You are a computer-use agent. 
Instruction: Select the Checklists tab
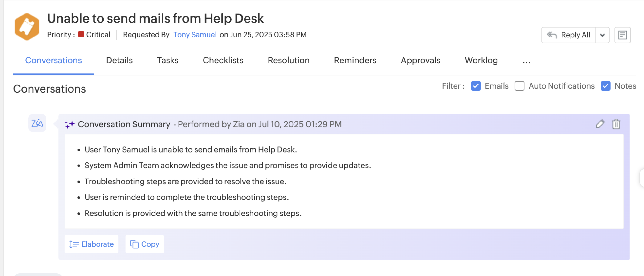point(223,60)
